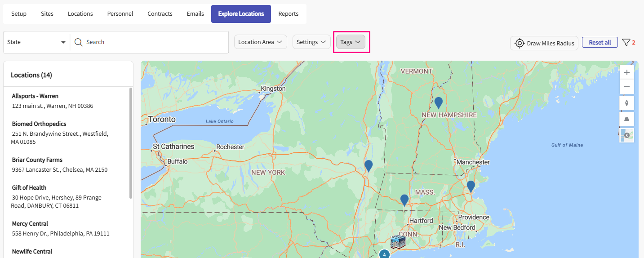Click the map pin near Boston
644x258 pixels.
click(x=471, y=186)
